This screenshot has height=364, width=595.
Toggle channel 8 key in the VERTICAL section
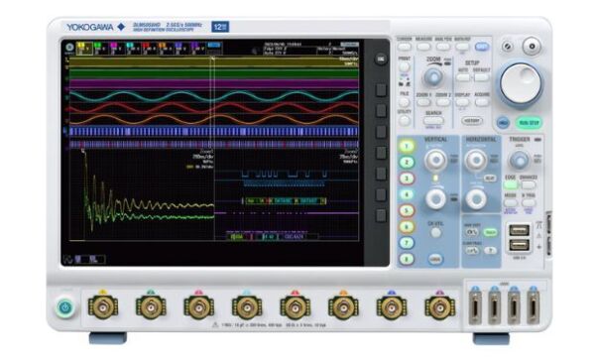(407, 259)
